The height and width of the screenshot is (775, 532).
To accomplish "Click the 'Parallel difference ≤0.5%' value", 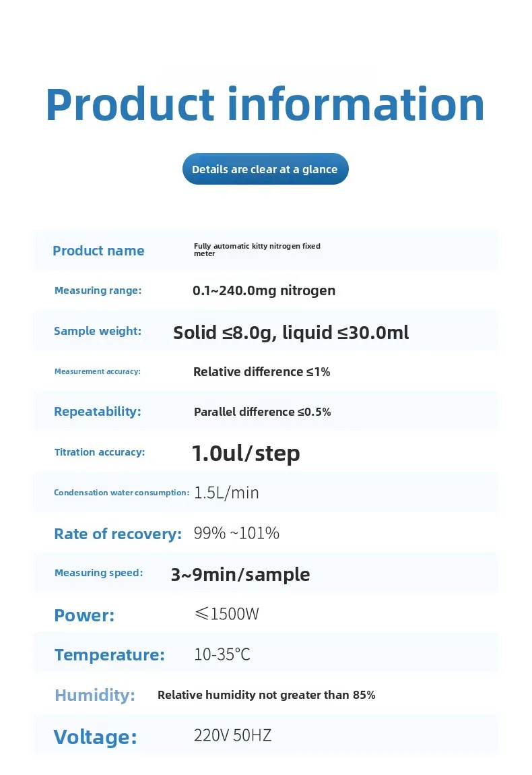I will click(x=262, y=412).
